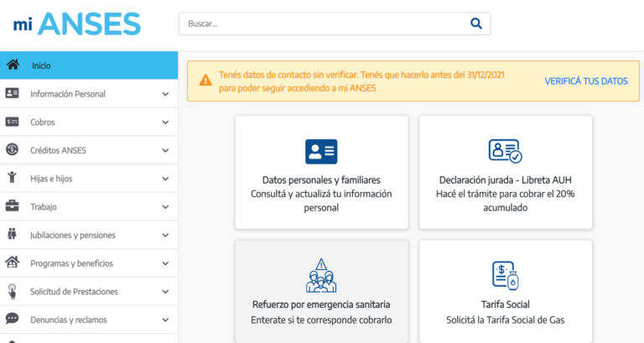Expand the Créditos ANSES chevron
644x343 pixels.
(x=165, y=151)
